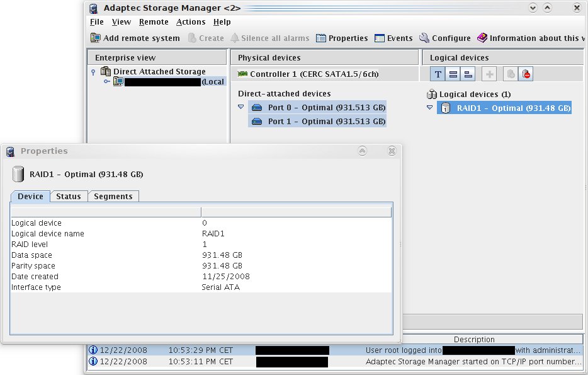
Task: Click the RAID1 cylinder icon in Properties
Action: [18, 174]
